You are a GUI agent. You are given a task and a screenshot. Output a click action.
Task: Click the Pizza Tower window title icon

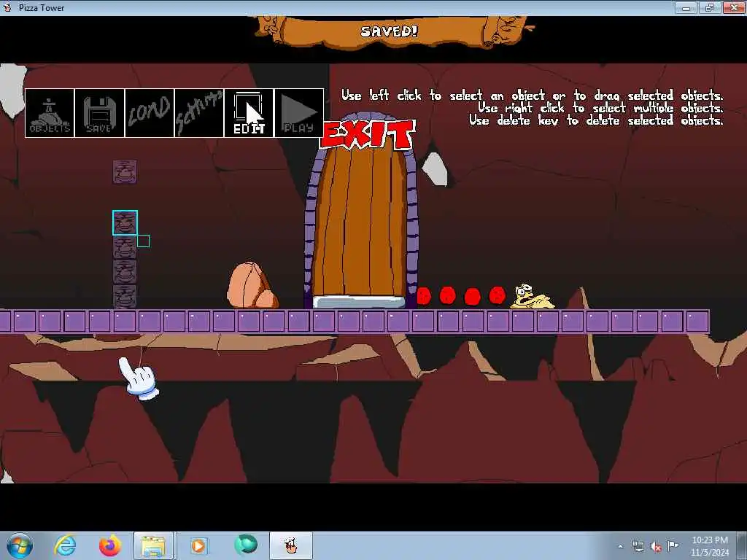[x=7, y=7]
